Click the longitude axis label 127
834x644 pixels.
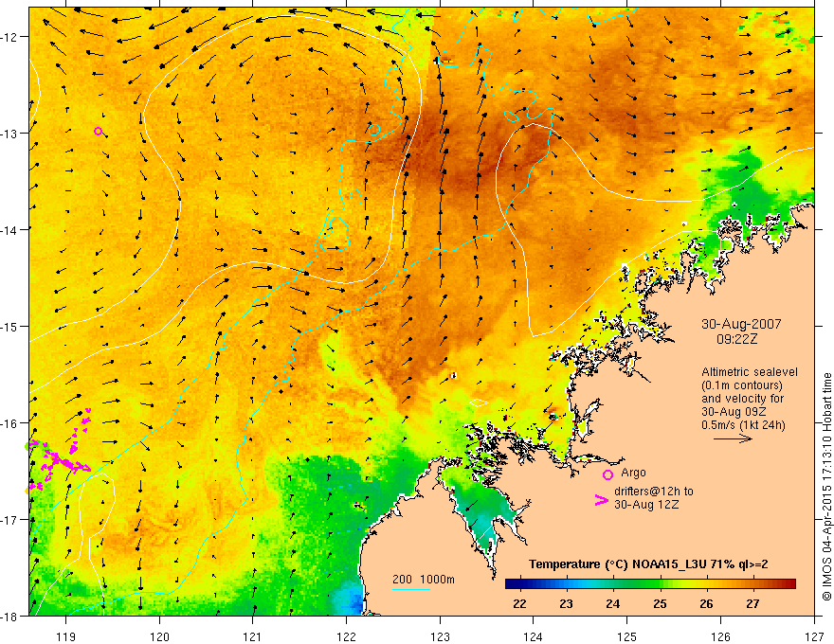click(814, 636)
